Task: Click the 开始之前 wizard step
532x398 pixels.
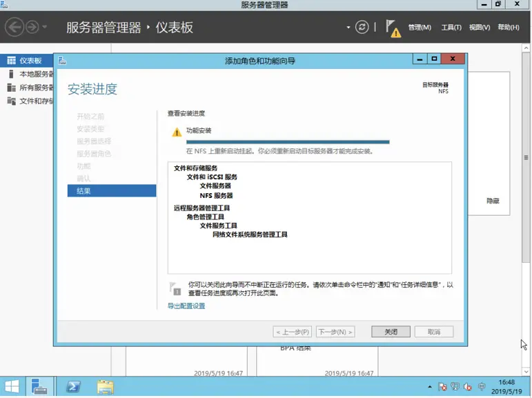Action: point(90,117)
